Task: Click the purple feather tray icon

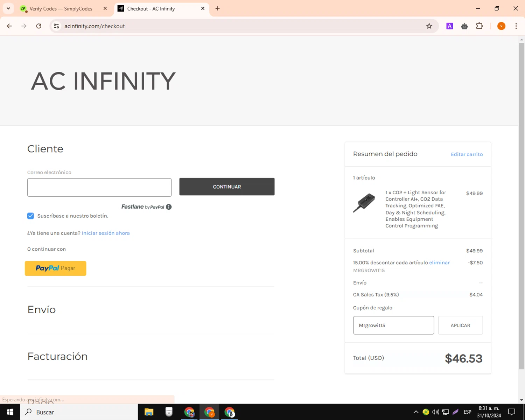Action: [x=456, y=412]
